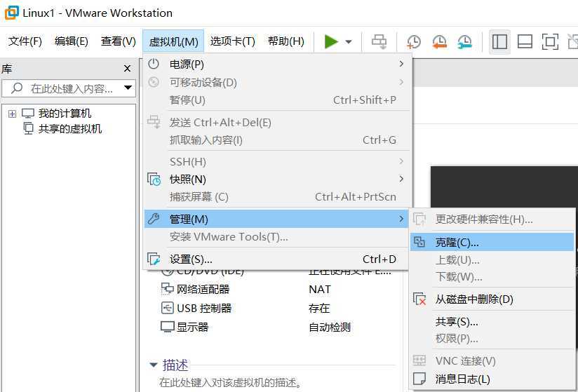Close the open 虚拟机(M) menu
Viewport: 578px width, 392px height.
tap(173, 41)
